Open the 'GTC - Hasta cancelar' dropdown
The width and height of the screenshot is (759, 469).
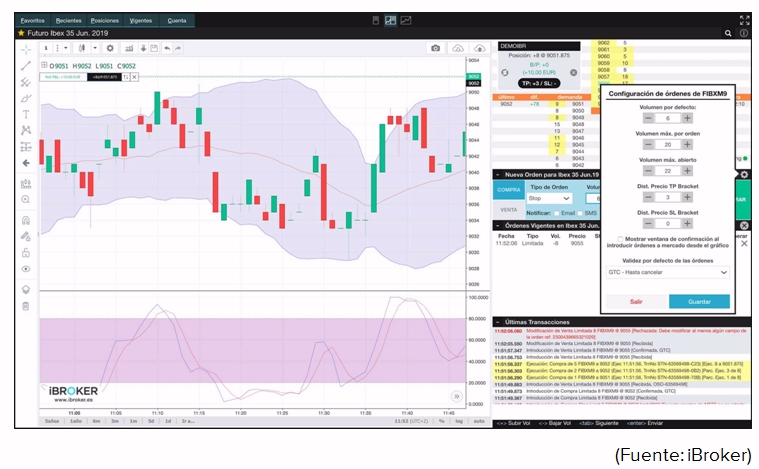coord(668,272)
